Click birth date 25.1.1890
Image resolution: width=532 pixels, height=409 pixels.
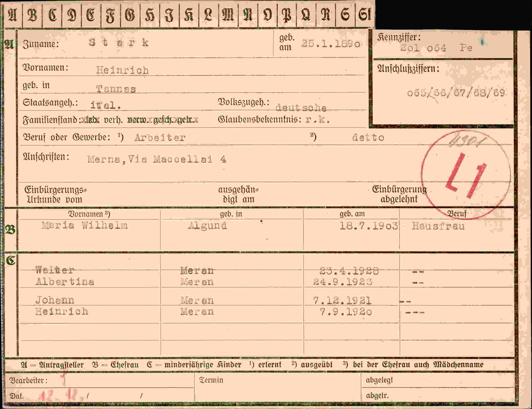pyautogui.click(x=331, y=44)
